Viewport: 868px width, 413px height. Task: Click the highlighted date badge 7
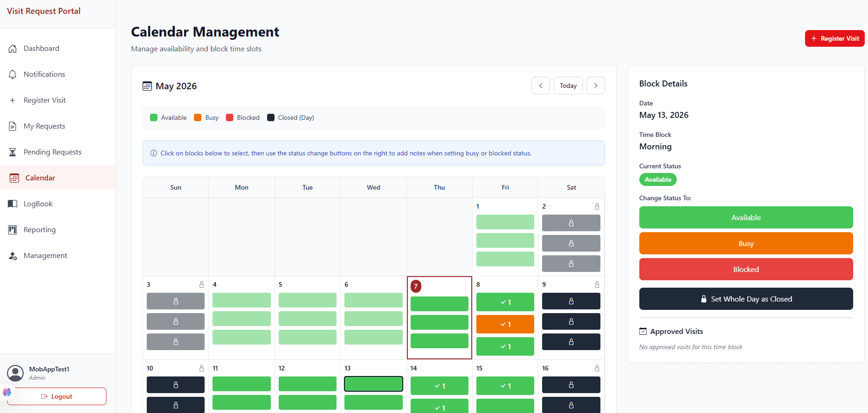[416, 286]
